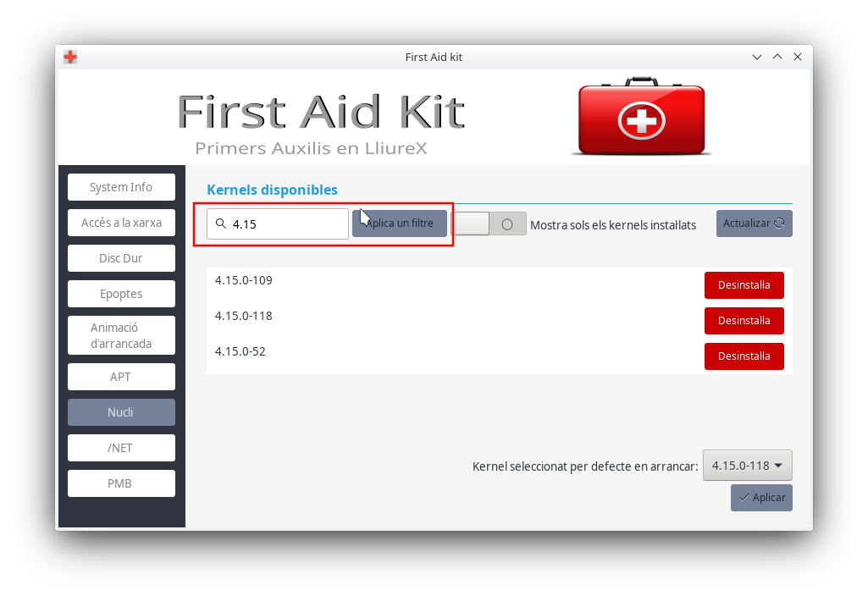Viewport: 868px width, 596px height.
Task: Select the Nucli sidebar item
Action: tap(121, 412)
